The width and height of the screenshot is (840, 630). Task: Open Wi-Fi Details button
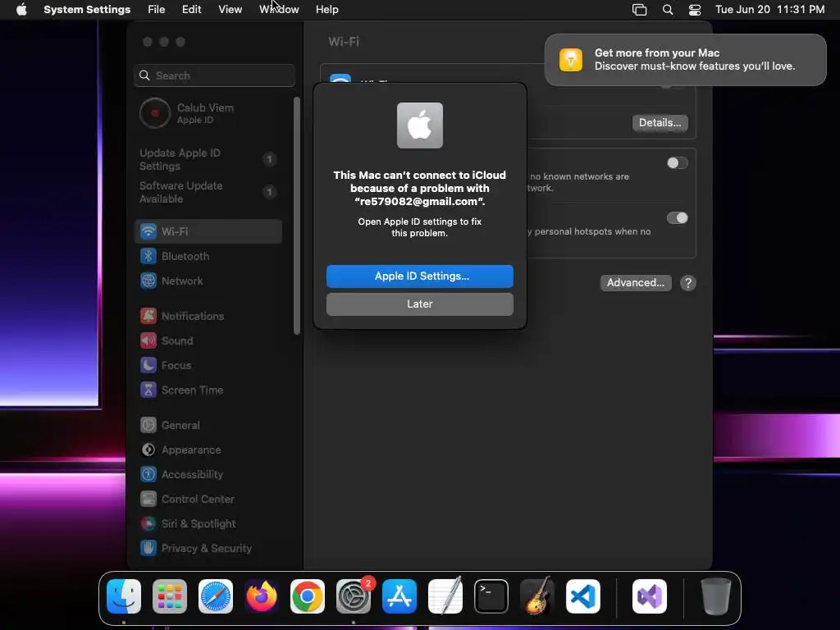point(660,123)
